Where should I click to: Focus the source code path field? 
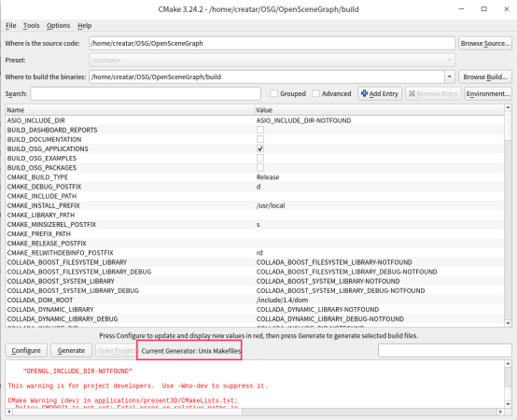pos(272,43)
